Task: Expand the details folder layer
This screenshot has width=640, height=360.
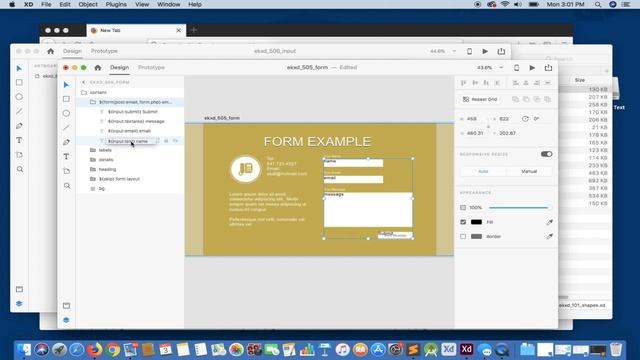Action: [93, 160]
